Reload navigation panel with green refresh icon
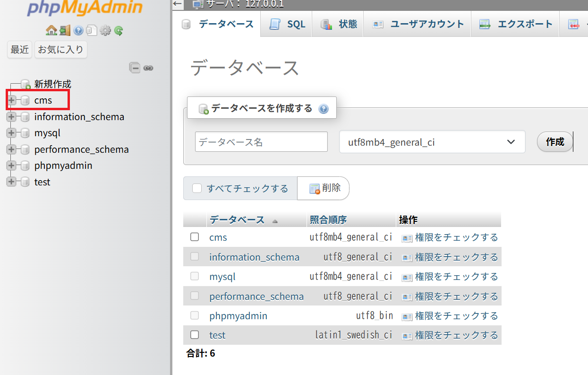Viewport: 588px width, 375px height. [119, 31]
